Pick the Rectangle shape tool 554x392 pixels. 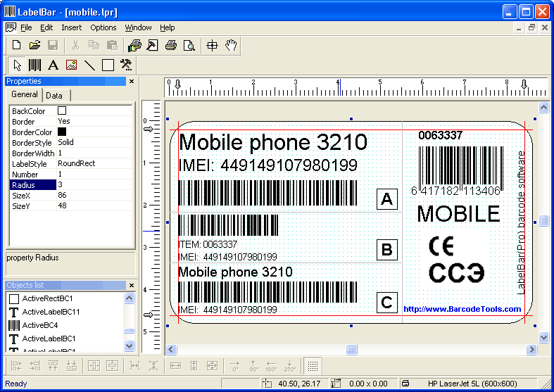[108, 65]
